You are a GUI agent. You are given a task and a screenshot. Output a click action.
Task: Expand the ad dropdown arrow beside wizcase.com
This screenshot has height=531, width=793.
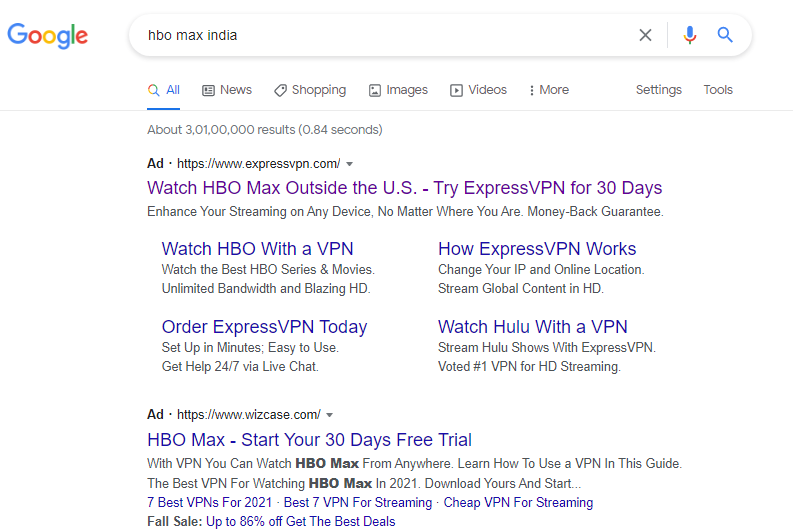point(330,415)
